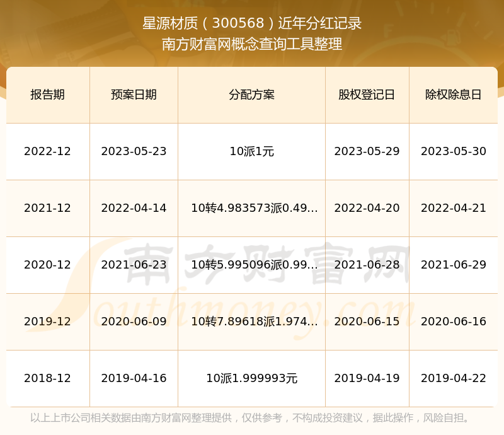This screenshot has height=435, width=504.
Task: Click ex-dividend date 2021-06-29
Action: click(x=453, y=265)
